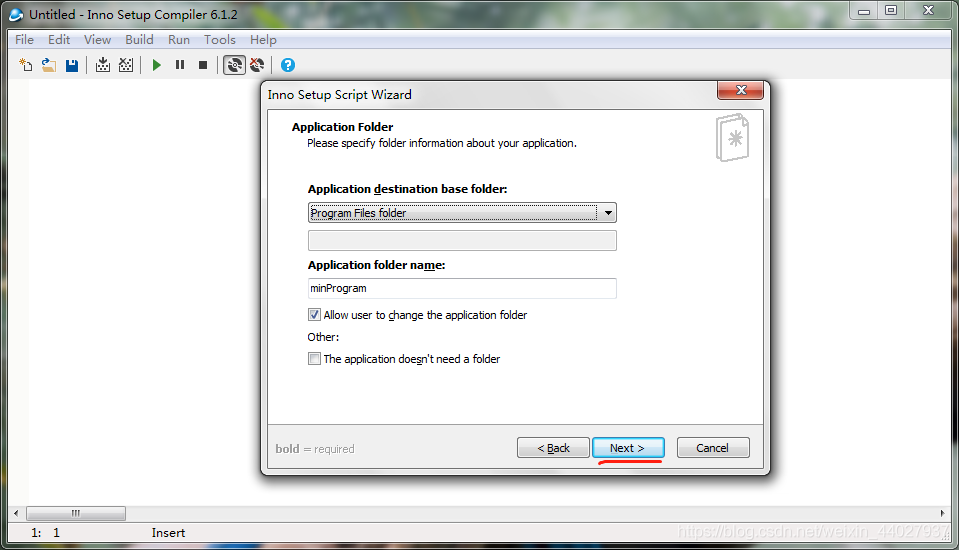The height and width of the screenshot is (550, 959).
Task: Go back with the Back button
Action: 553,448
